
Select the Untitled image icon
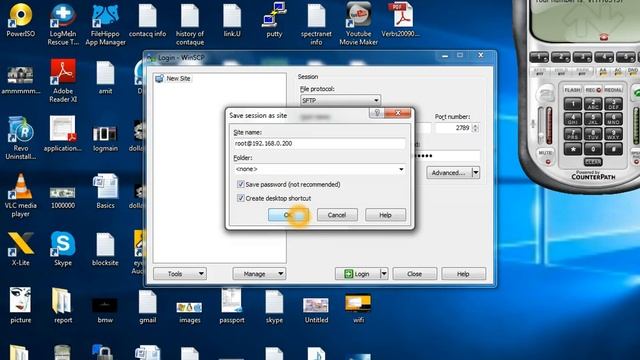point(316,310)
